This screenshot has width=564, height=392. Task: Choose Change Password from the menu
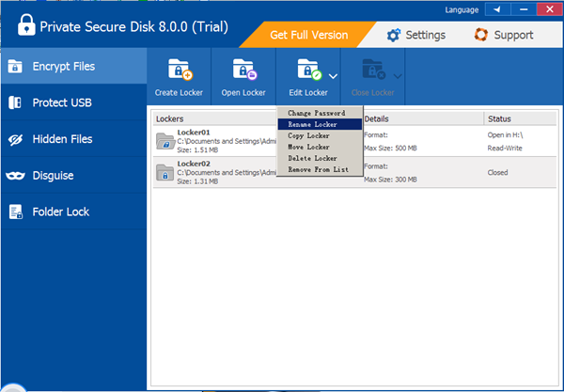point(319,113)
